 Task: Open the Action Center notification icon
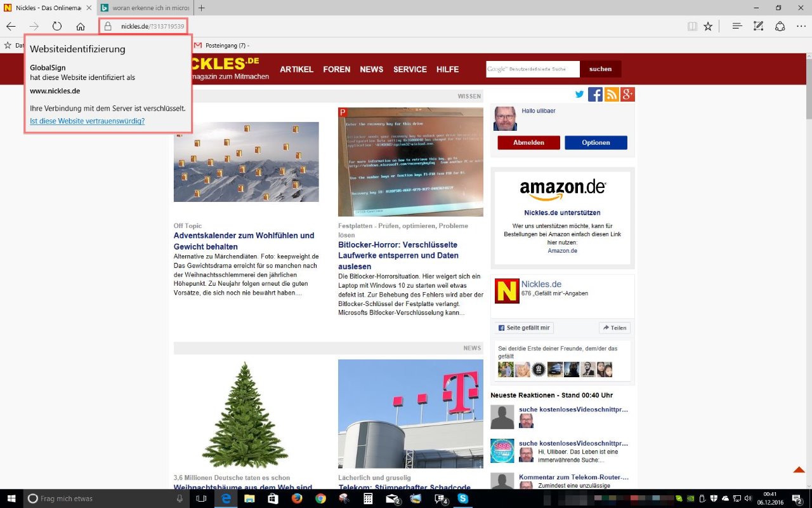point(798,498)
